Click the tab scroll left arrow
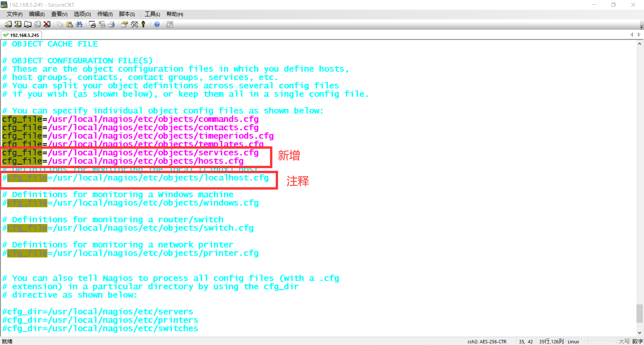The height and width of the screenshot is (345, 644). pyautogui.click(x=632, y=34)
